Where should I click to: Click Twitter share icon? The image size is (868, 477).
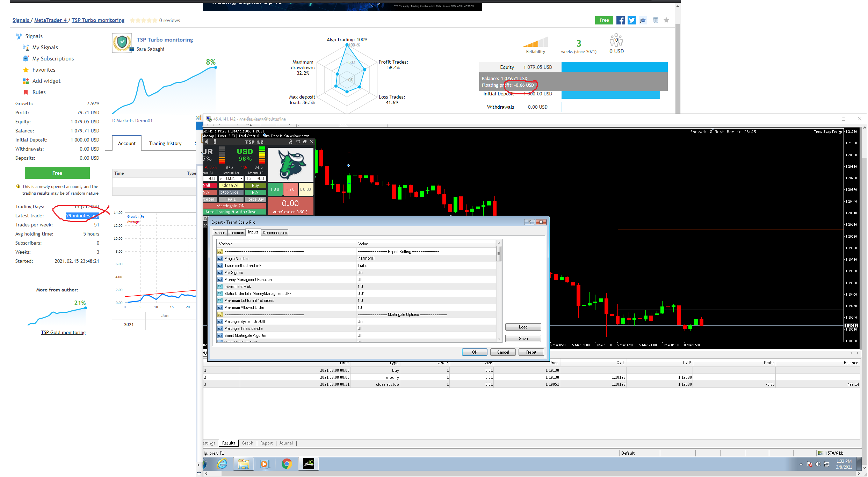click(631, 20)
